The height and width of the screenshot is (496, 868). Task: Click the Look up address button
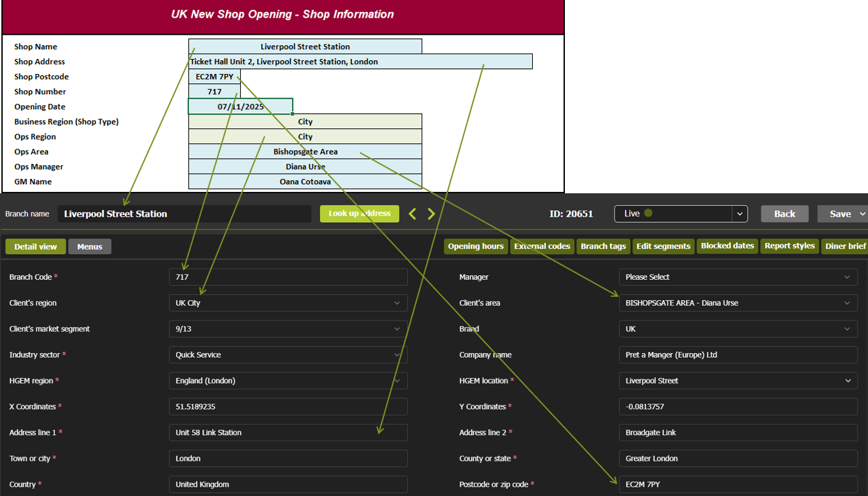[359, 214]
